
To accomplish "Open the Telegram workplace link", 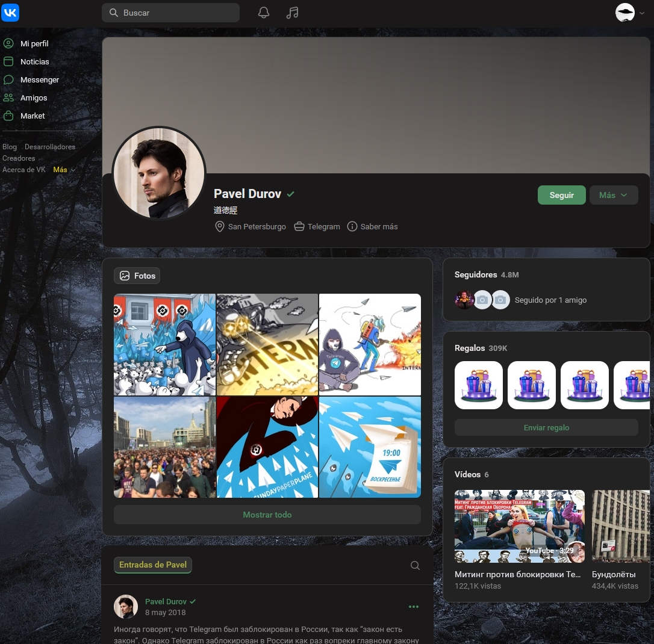I will coord(323,227).
